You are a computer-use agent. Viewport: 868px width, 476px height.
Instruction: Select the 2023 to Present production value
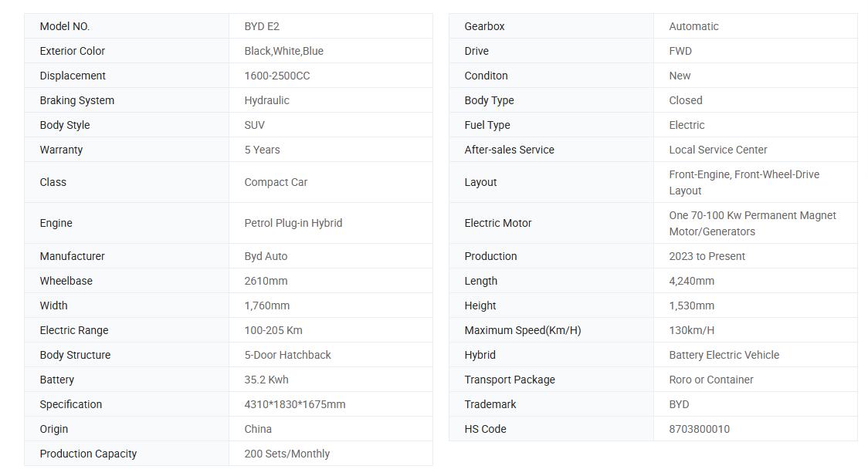[x=707, y=256]
